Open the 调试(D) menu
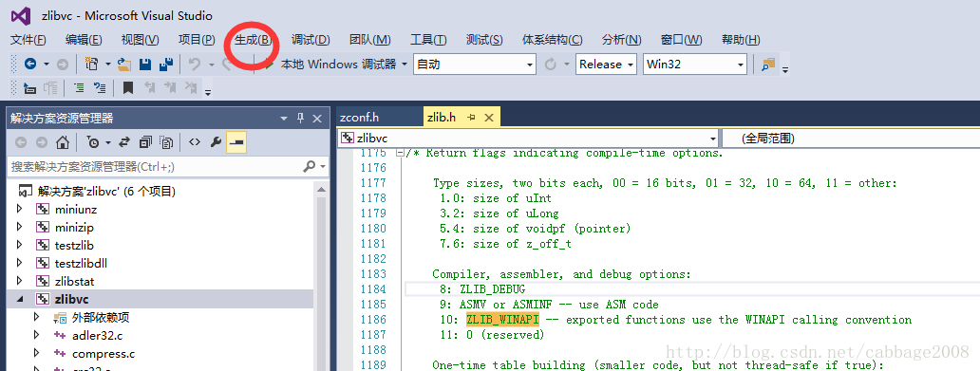Image resolution: width=980 pixels, height=371 pixels. tap(311, 40)
